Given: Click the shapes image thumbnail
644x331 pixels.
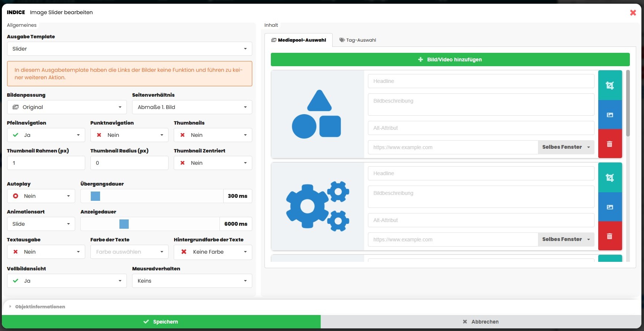Looking at the screenshot, I should click(x=317, y=114).
